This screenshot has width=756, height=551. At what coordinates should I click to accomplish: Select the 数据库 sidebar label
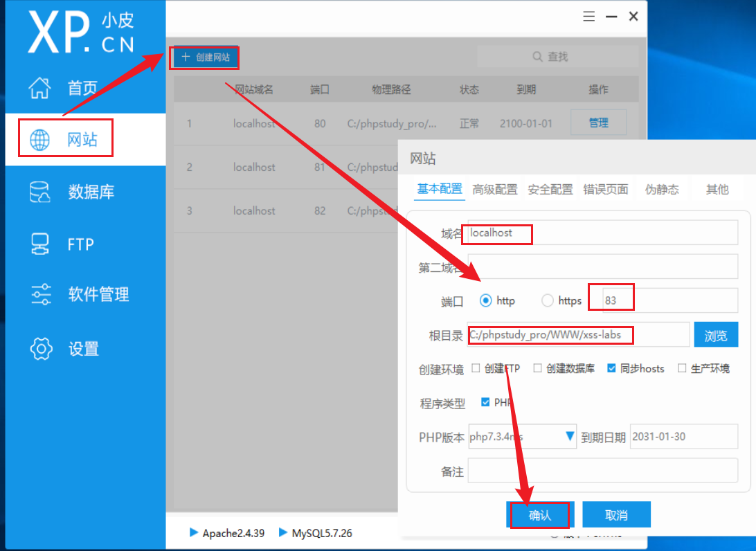91,192
